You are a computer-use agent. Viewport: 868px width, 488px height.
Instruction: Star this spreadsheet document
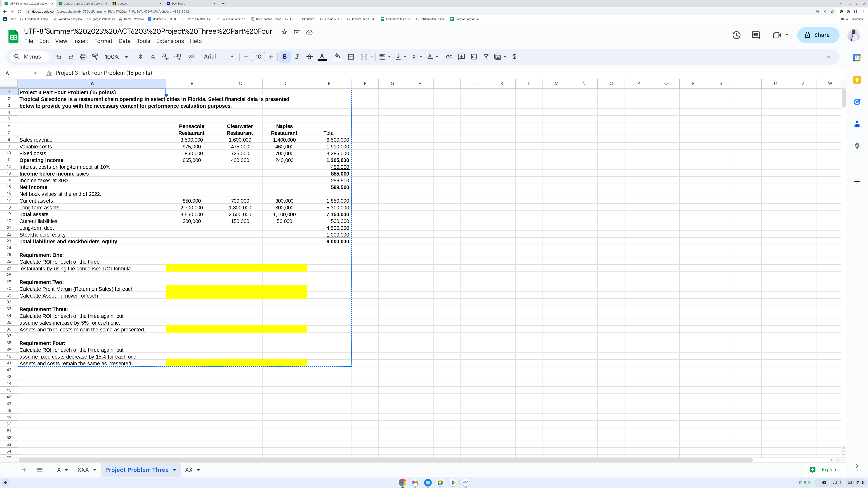(x=284, y=32)
